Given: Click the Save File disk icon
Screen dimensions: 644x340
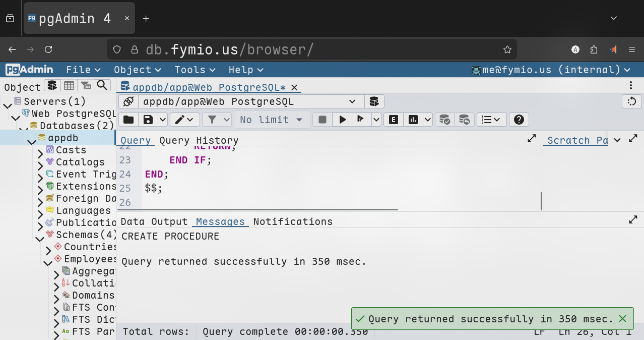Looking at the screenshot, I should click(x=148, y=120).
